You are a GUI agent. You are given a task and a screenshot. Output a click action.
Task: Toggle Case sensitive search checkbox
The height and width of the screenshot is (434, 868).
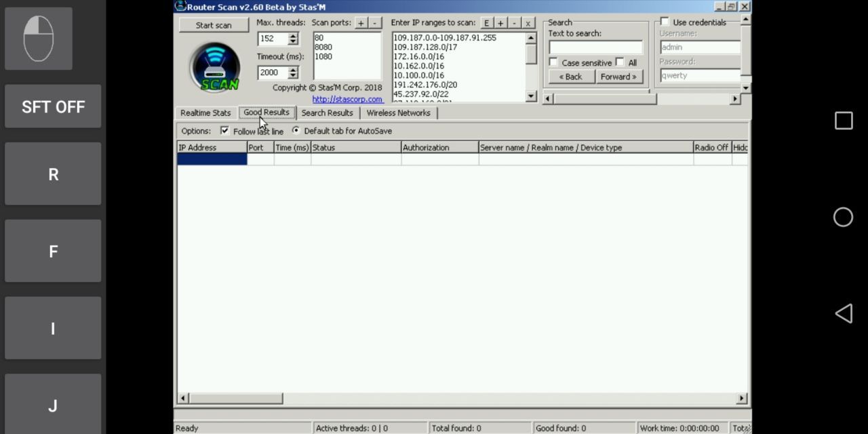pos(553,62)
